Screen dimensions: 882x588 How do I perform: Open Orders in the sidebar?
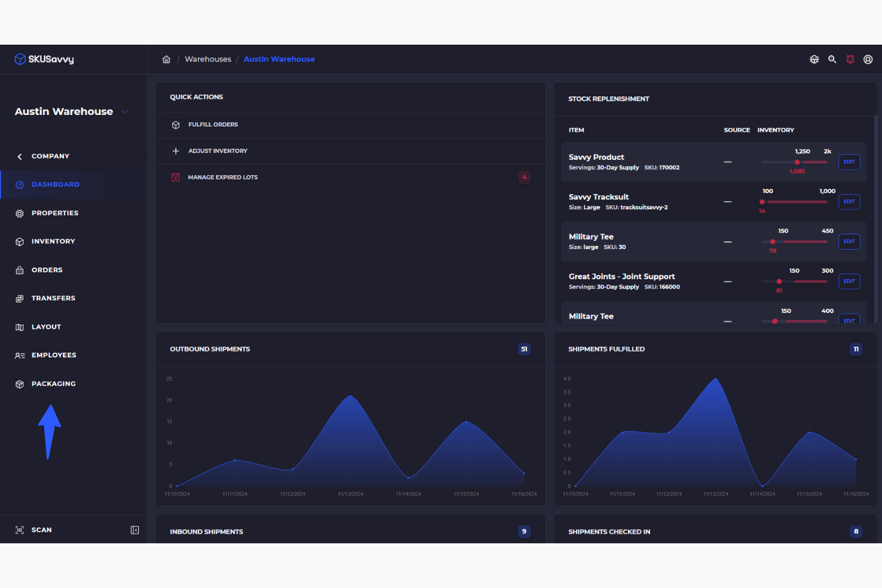[47, 270]
